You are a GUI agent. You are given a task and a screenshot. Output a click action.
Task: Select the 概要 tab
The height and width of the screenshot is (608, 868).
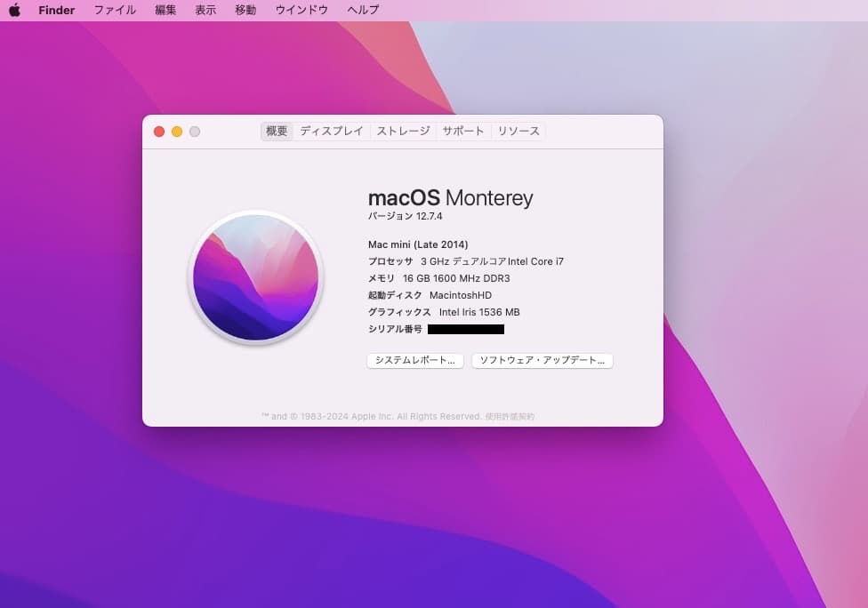276,131
